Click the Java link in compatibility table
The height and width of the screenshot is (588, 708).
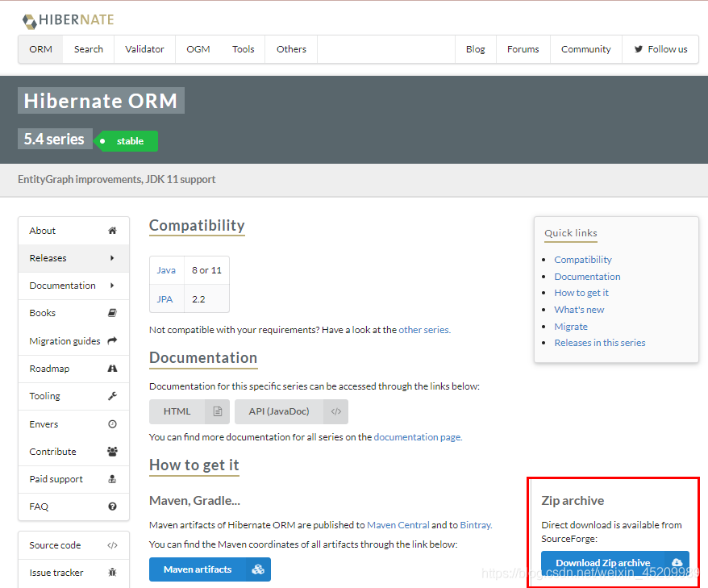[x=166, y=270]
